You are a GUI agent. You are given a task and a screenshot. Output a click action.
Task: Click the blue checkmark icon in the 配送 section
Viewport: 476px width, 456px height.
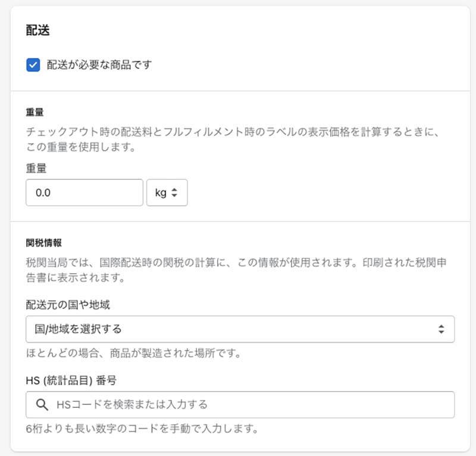point(33,64)
